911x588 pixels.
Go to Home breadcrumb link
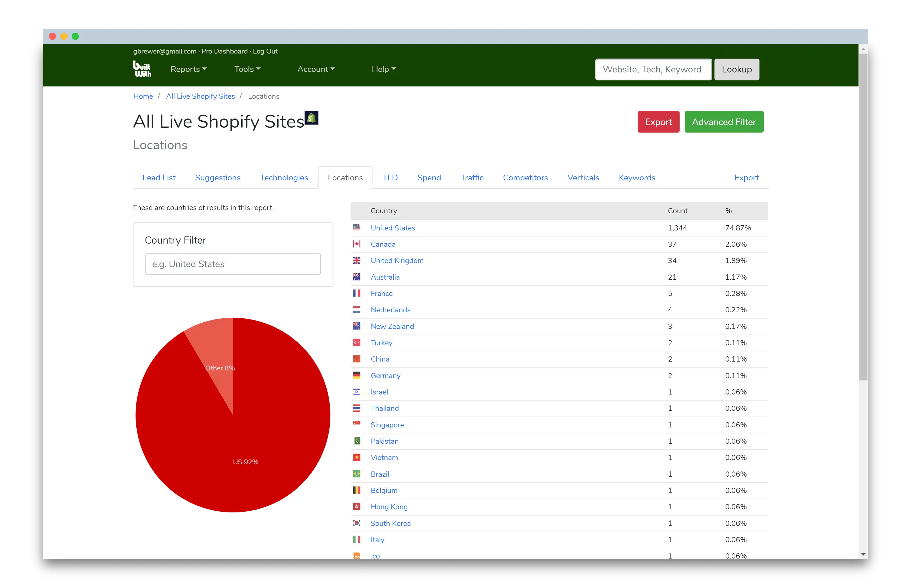pyautogui.click(x=143, y=96)
